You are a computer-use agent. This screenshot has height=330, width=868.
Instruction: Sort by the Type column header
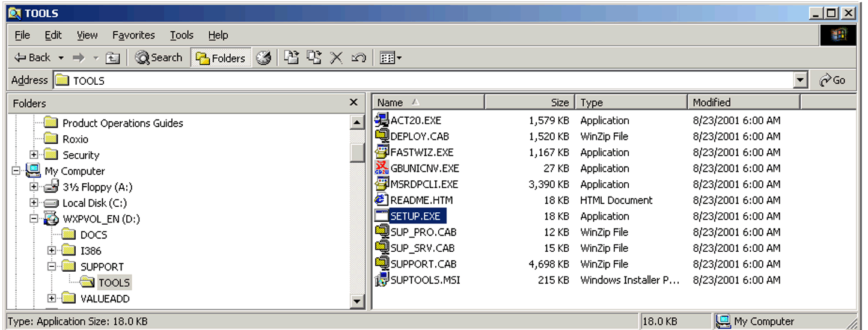631,103
